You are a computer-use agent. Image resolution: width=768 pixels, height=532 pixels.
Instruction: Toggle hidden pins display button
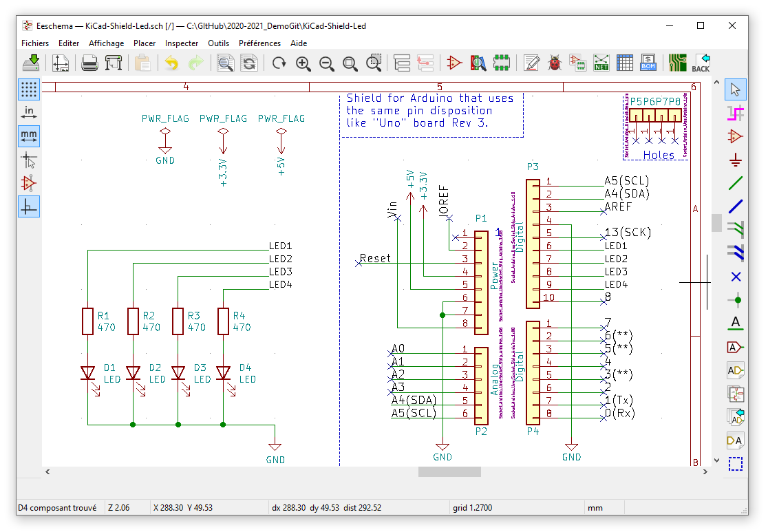[28, 183]
